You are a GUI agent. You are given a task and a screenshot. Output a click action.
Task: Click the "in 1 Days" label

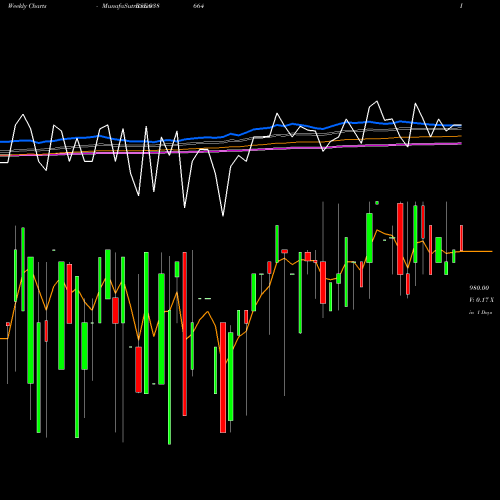[x=481, y=313]
